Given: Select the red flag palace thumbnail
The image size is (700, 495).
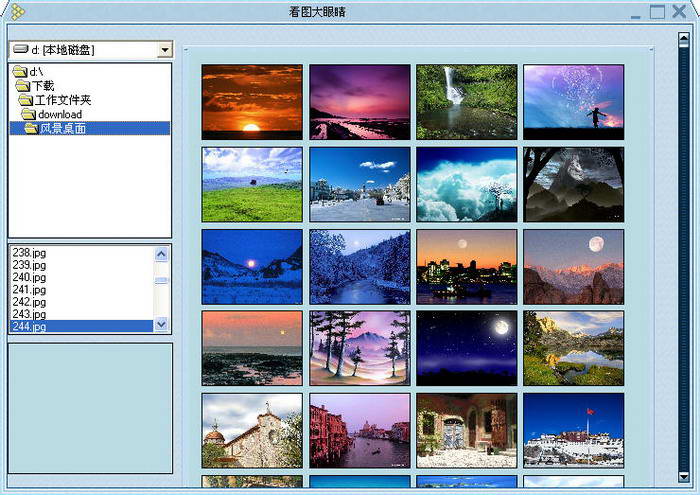Looking at the screenshot, I should tap(573, 430).
